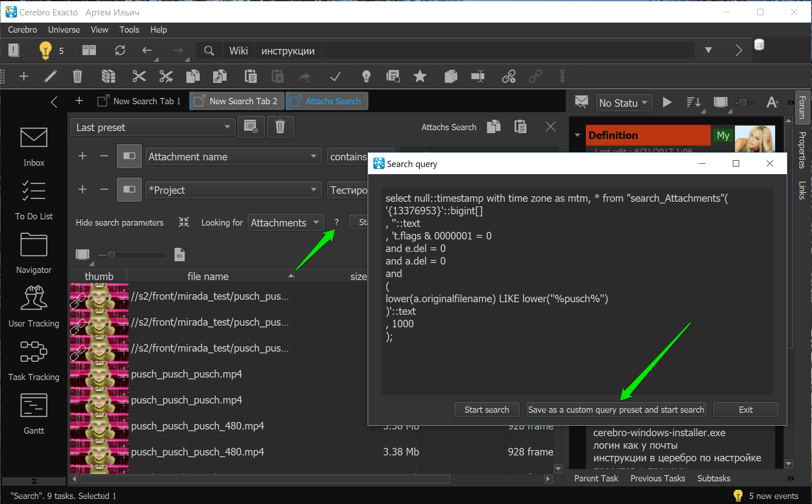The width and height of the screenshot is (812, 504).
Task: Click the scissors cut icon
Action: (x=139, y=76)
